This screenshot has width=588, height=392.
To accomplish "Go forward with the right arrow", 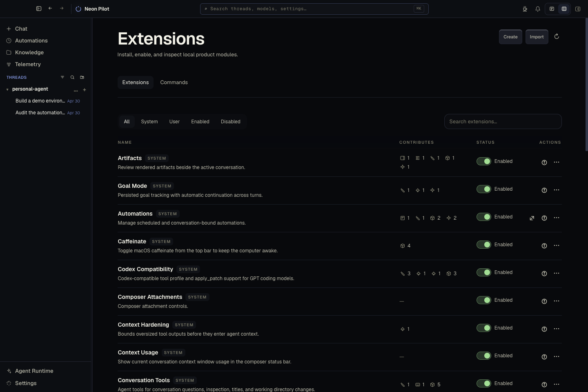I will tap(62, 9).
